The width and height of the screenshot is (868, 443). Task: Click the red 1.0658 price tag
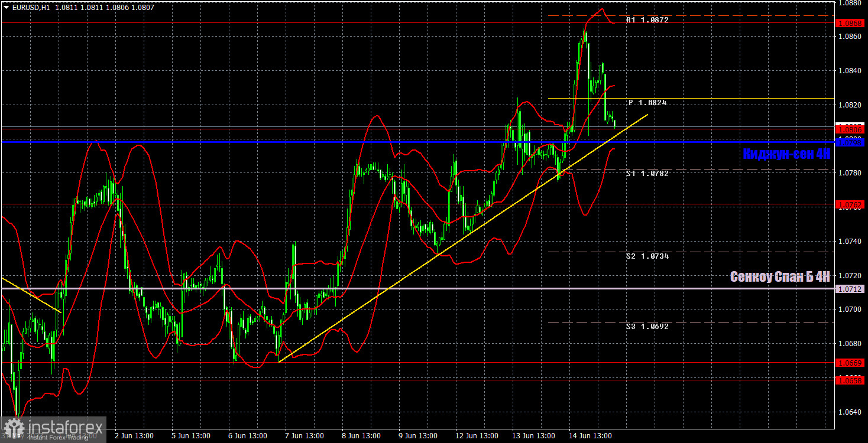[x=850, y=381]
